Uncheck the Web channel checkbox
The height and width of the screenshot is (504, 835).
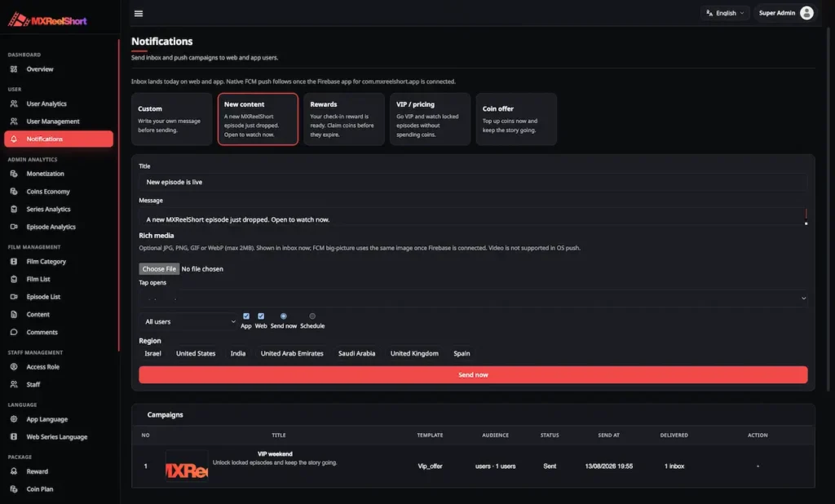[261, 316]
